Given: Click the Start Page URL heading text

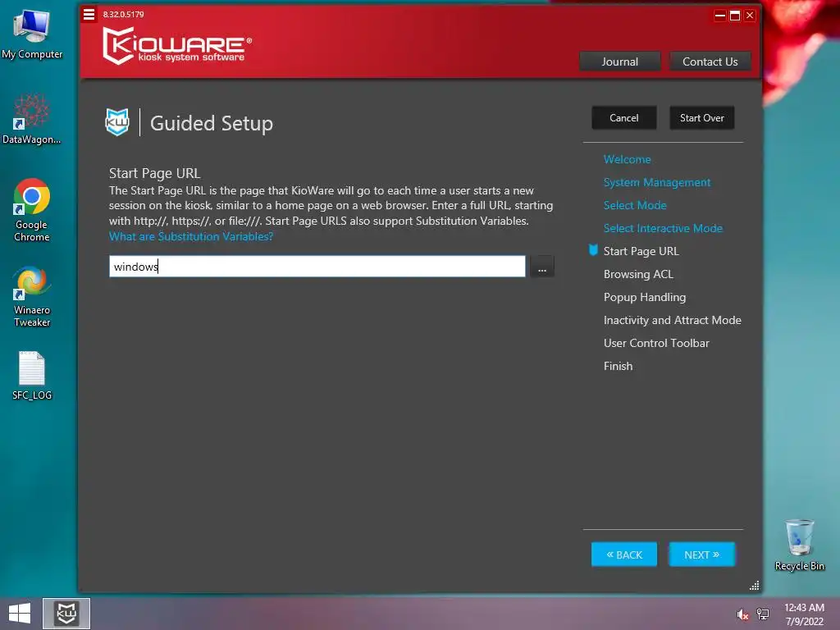Looking at the screenshot, I should (x=155, y=173).
